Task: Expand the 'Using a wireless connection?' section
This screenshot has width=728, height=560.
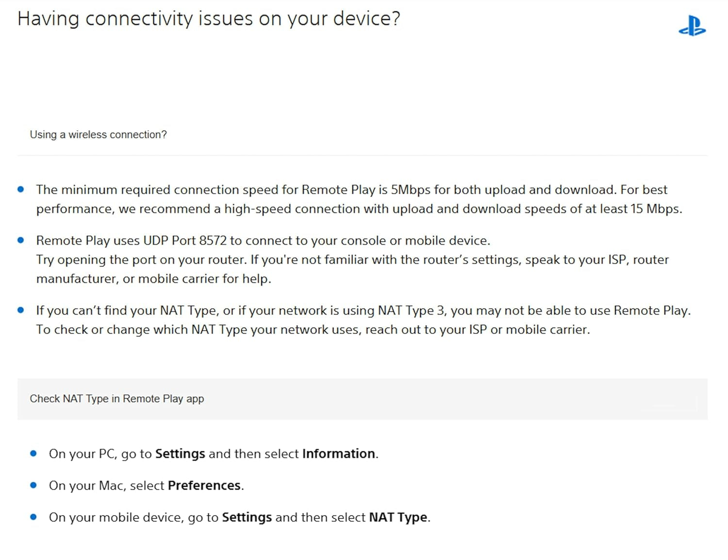Action: (x=98, y=135)
